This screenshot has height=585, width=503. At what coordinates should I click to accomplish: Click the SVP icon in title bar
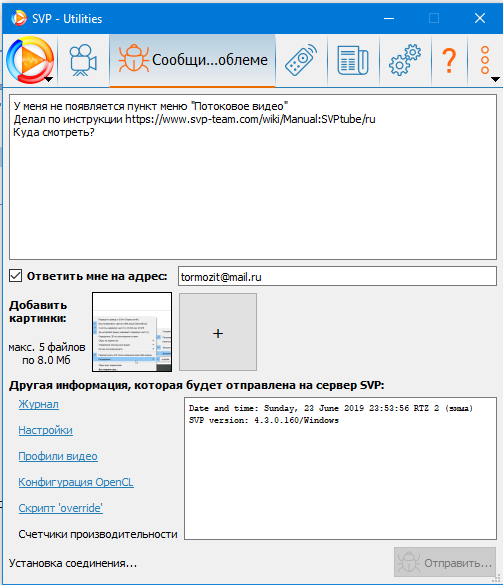click(x=19, y=18)
